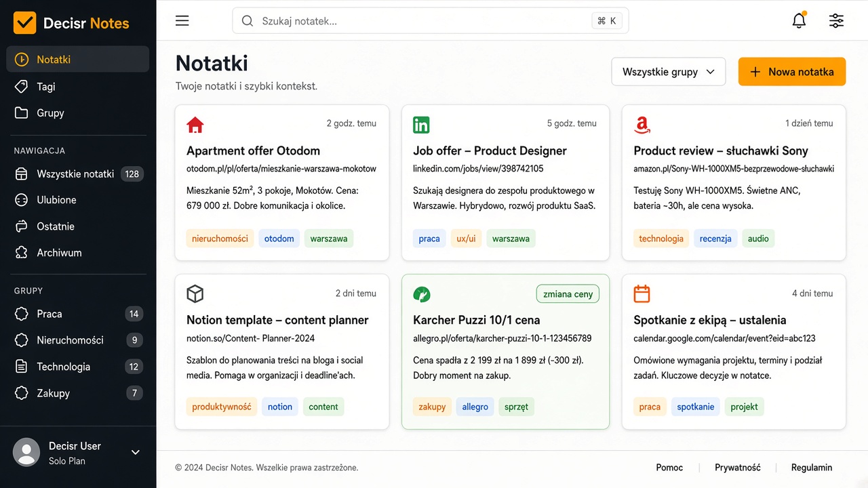Open the Grupy sidebar item

[78, 113]
